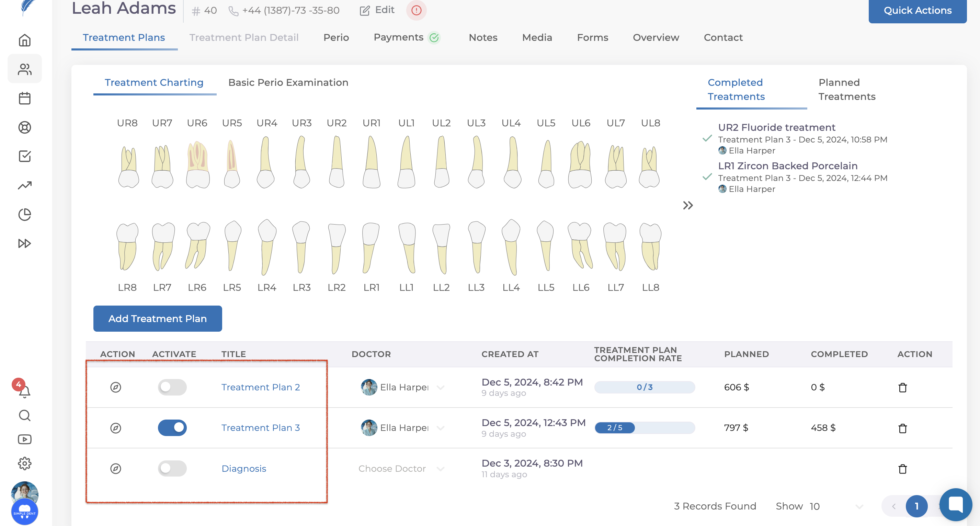Click the red alert icon beside Edit
Image resolution: width=980 pixels, height=526 pixels.
point(416,10)
